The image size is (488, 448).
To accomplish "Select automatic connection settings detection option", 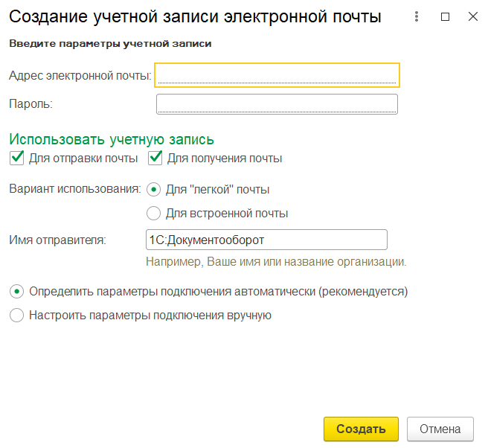I will tap(16, 291).
